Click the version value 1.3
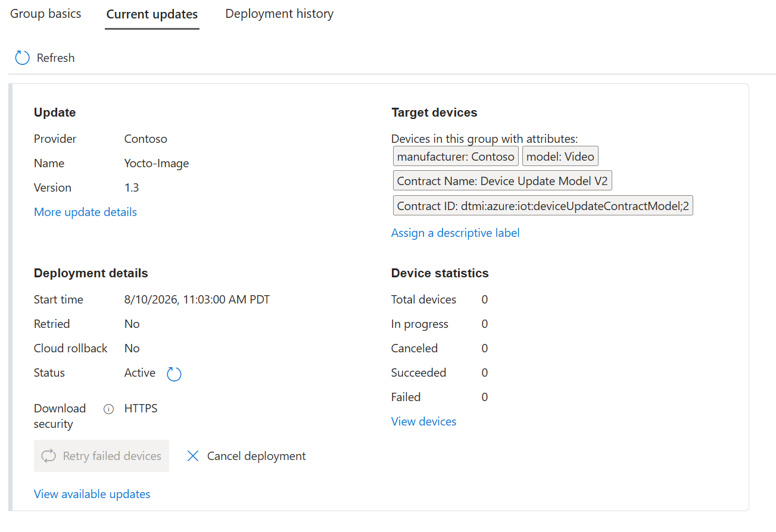This screenshot has height=532, width=776. [131, 187]
